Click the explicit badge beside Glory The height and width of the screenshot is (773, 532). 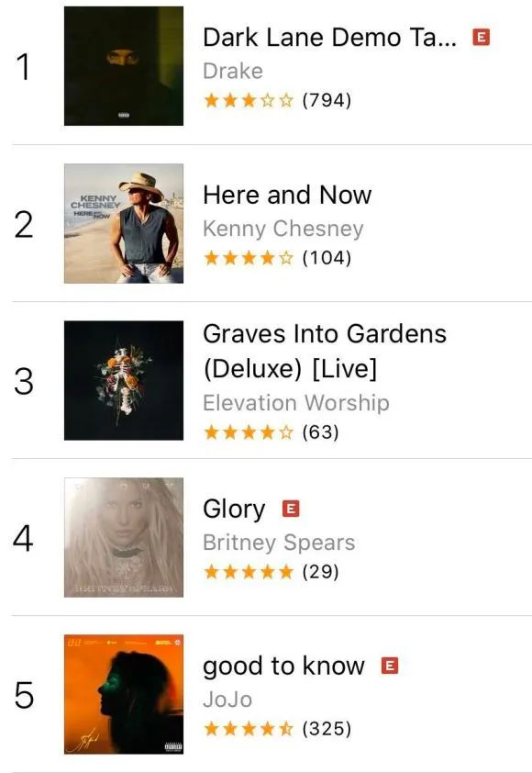[x=291, y=509]
